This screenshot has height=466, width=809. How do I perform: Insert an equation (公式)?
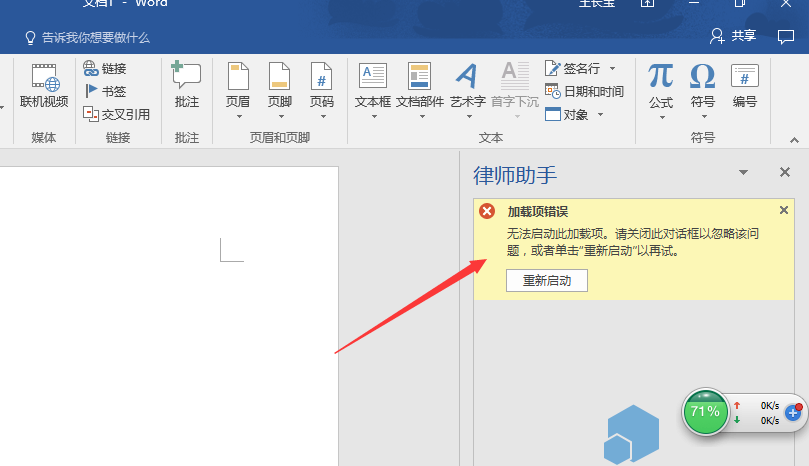click(661, 85)
